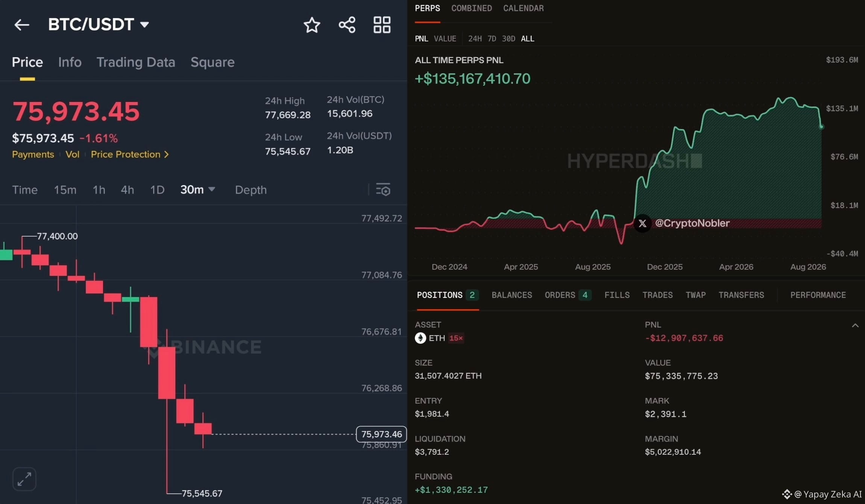Switch to the Square tab
Image resolution: width=865 pixels, height=504 pixels.
click(x=212, y=62)
